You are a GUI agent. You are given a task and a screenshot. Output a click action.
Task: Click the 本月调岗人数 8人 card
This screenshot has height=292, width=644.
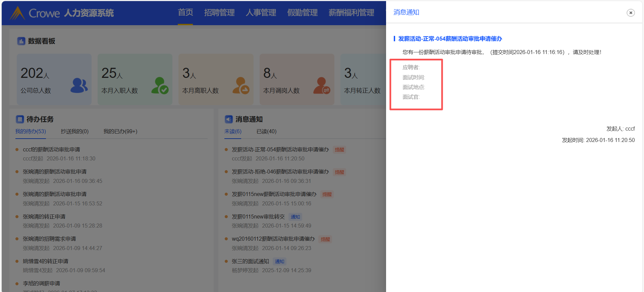tap(297, 79)
